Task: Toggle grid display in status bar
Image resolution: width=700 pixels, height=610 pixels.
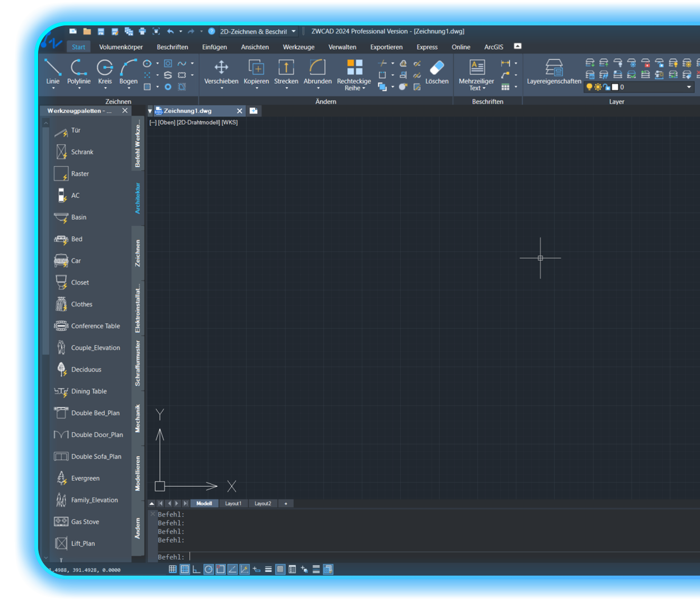Action: 185,569
